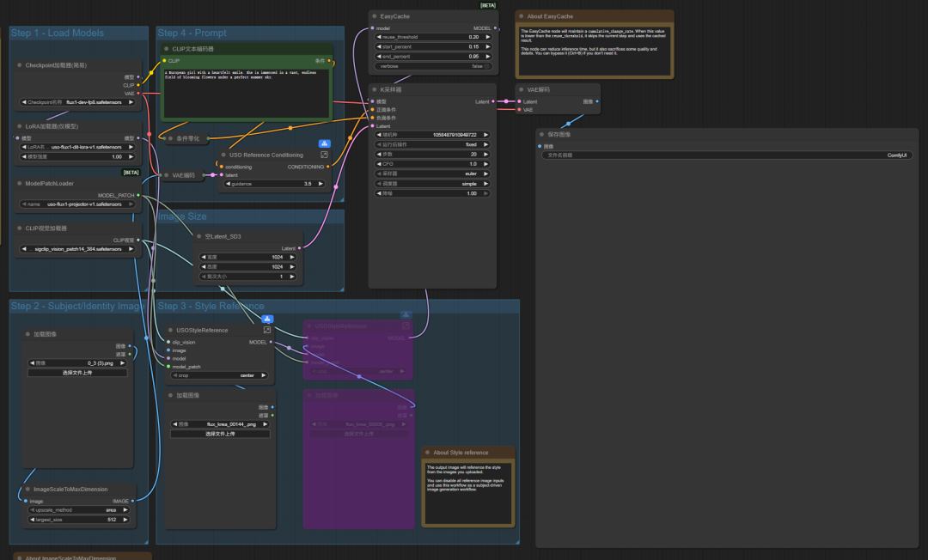The image size is (928, 560).
Task: Click the Latent output port on Empty Latent_SD3
Action: coord(300,248)
